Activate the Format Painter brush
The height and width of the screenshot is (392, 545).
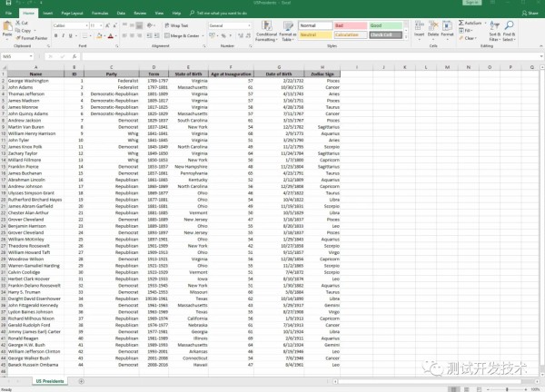point(18,38)
